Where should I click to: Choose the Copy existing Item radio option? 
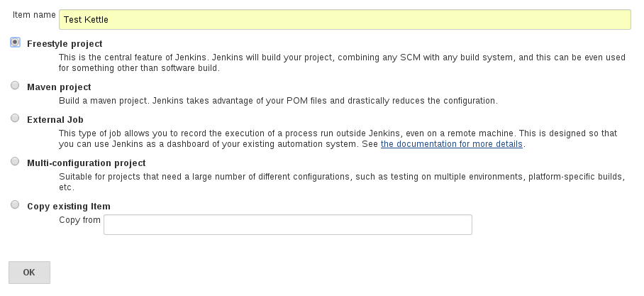coord(15,204)
